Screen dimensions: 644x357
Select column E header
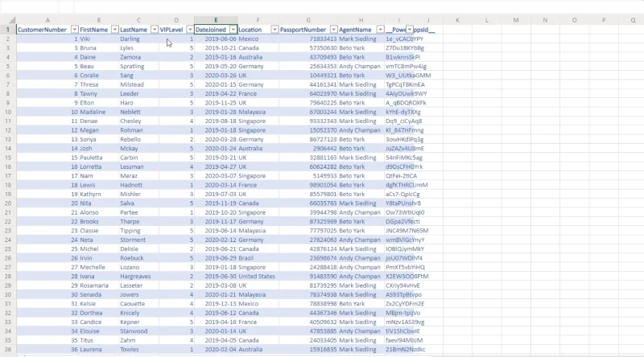point(216,20)
